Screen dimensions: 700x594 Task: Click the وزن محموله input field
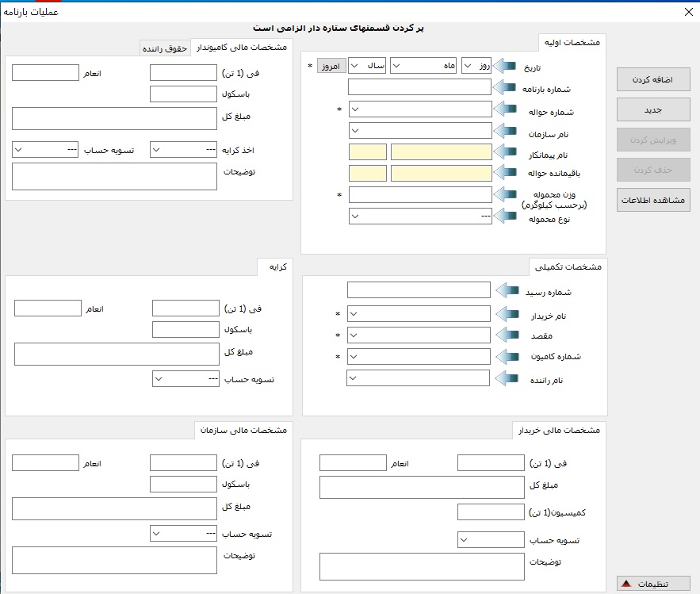click(420, 194)
